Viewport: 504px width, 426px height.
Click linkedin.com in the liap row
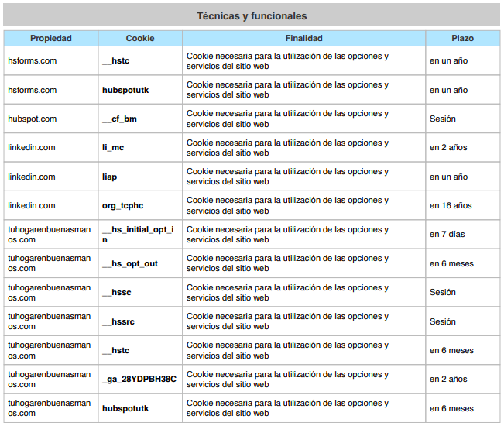[x=32, y=177]
